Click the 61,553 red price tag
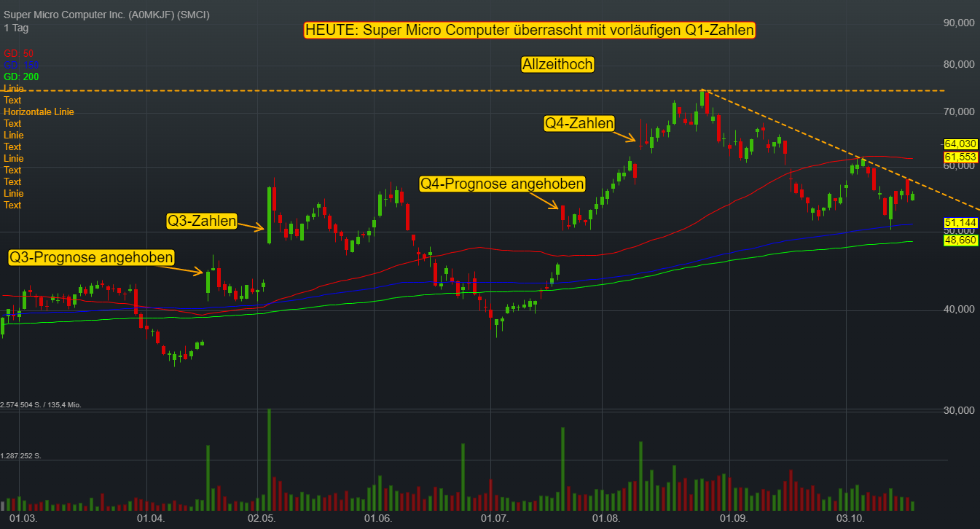The width and height of the screenshot is (980, 529). click(960, 157)
